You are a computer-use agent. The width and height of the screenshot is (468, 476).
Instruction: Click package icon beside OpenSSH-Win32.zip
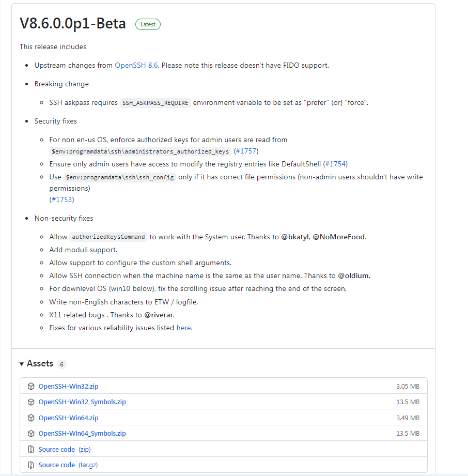(31, 387)
